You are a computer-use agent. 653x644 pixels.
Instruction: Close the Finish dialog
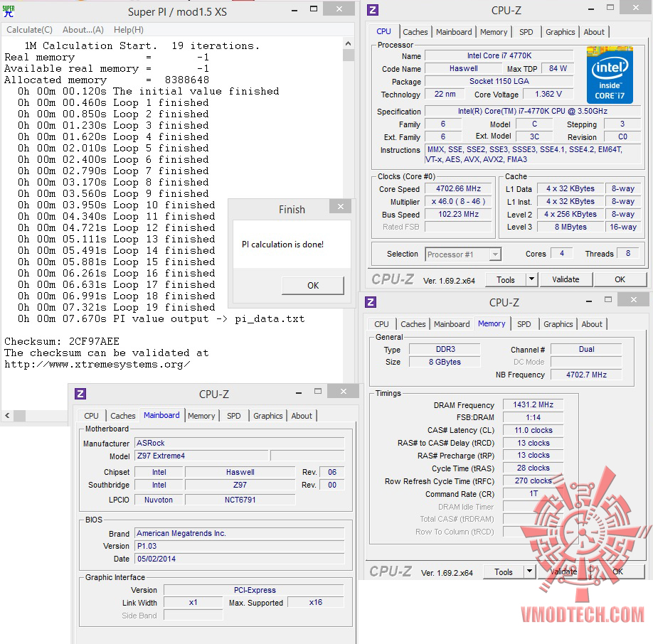[341, 206]
